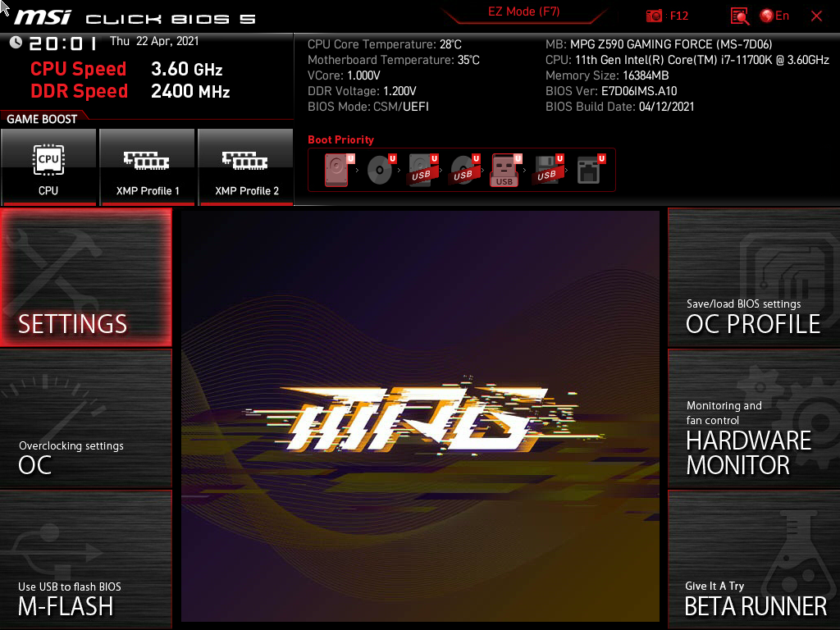Open the SETTINGS menu tile
840x630 pixels.
(85, 277)
